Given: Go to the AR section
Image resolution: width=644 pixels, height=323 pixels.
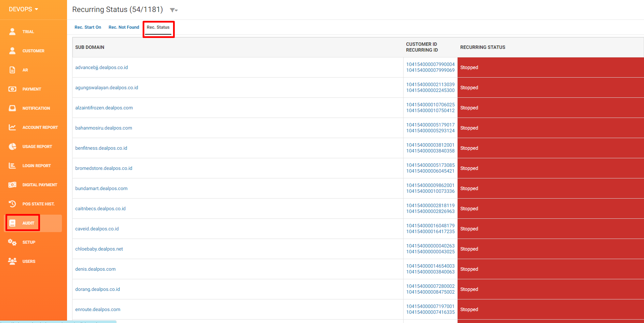Looking at the screenshot, I should [x=25, y=70].
